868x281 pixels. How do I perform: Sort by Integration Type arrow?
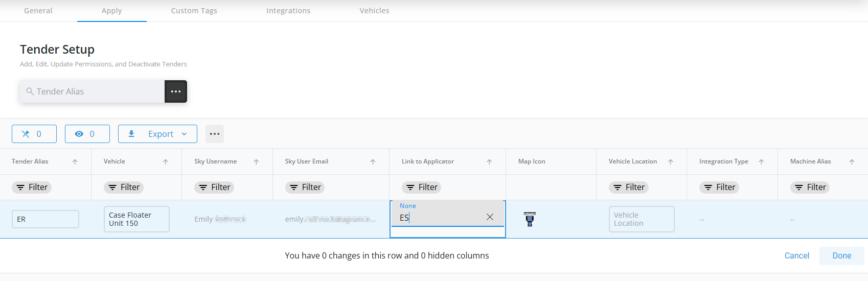pyautogui.click(x=761, y=162)
